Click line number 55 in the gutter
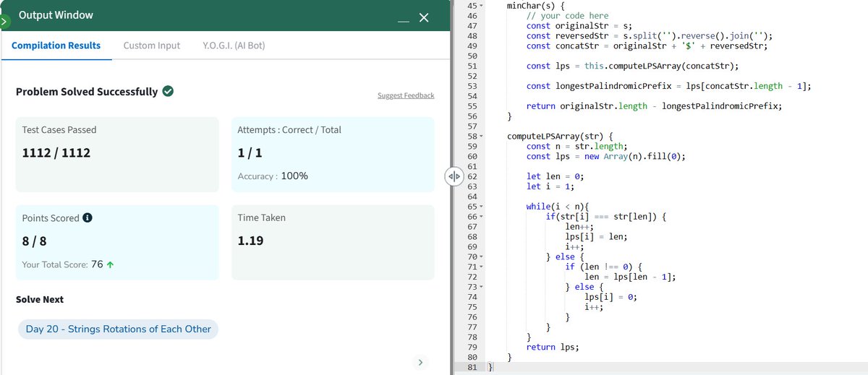Image resolution: width=868 pixels, height=375 pixels. point(473,106)
